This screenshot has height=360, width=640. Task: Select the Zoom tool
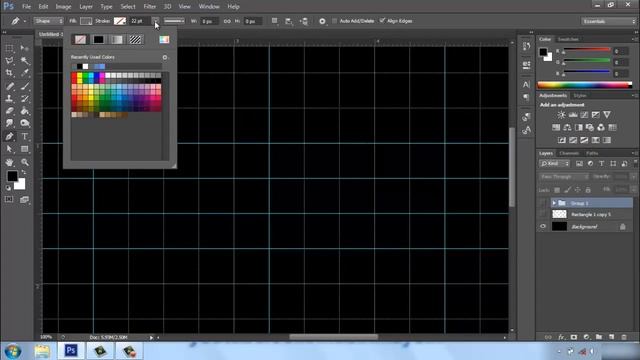[x=24, y=162]
